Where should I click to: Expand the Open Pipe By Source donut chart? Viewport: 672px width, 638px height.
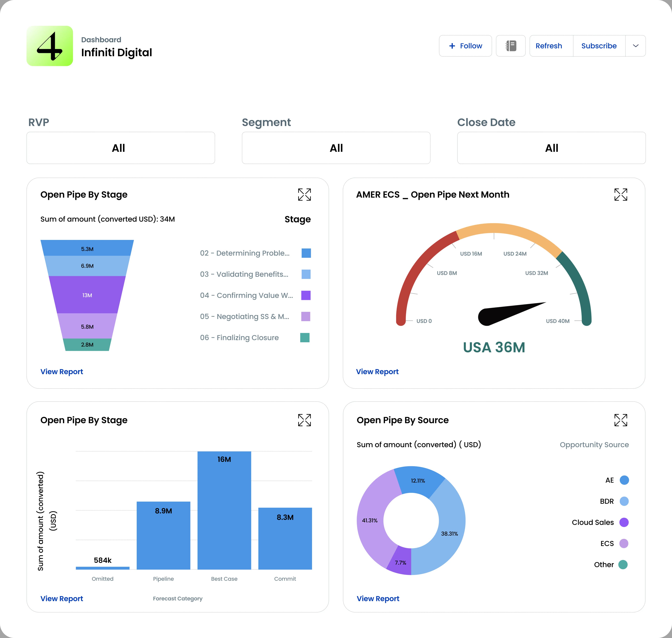(621, 420)
